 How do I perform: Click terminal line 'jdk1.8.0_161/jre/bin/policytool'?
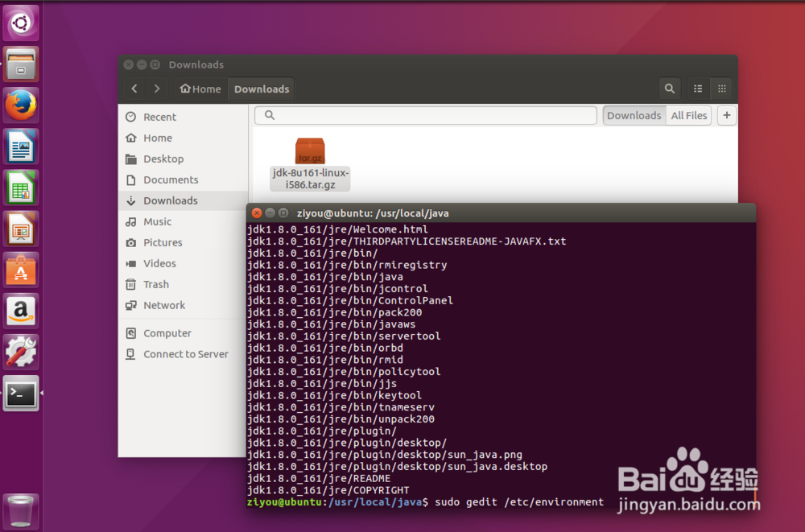(344, 372)
